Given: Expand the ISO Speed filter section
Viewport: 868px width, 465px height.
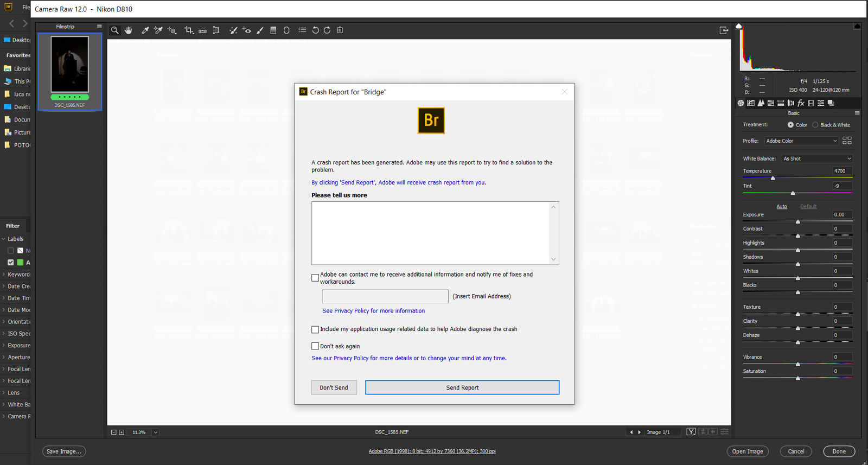Looking at the screenshot, I should (x=3, y=334).
